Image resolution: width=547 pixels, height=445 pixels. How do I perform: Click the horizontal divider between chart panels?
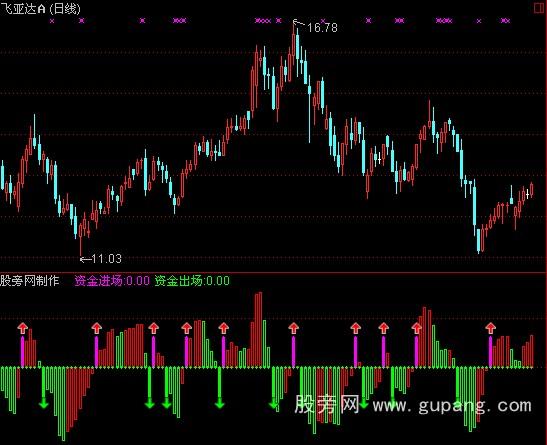274,272
